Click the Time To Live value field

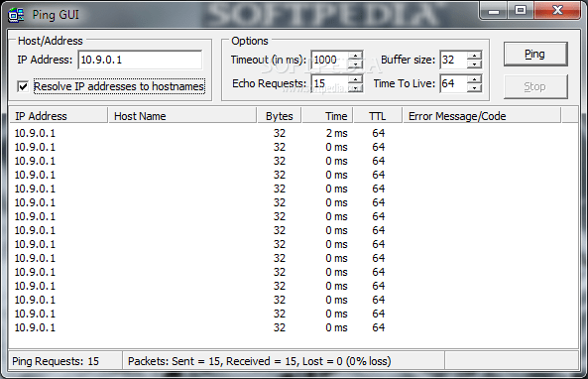(x=454, y=83)
